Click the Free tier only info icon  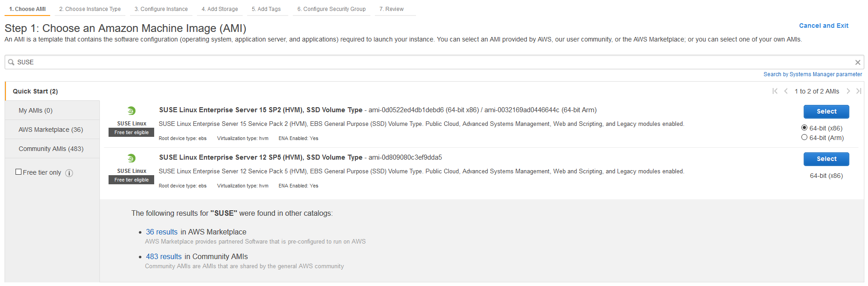click(x=69, y=173)
